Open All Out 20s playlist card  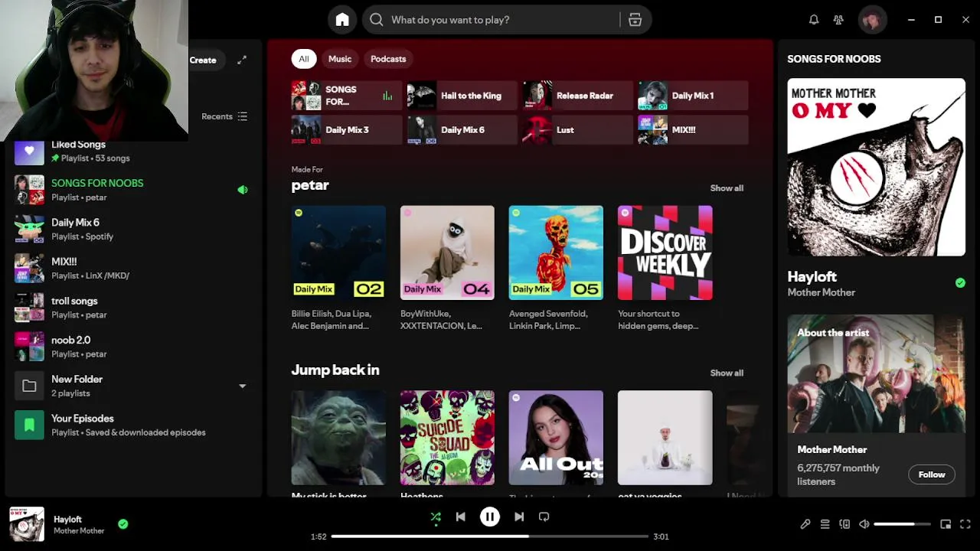[x=556, y=438]
